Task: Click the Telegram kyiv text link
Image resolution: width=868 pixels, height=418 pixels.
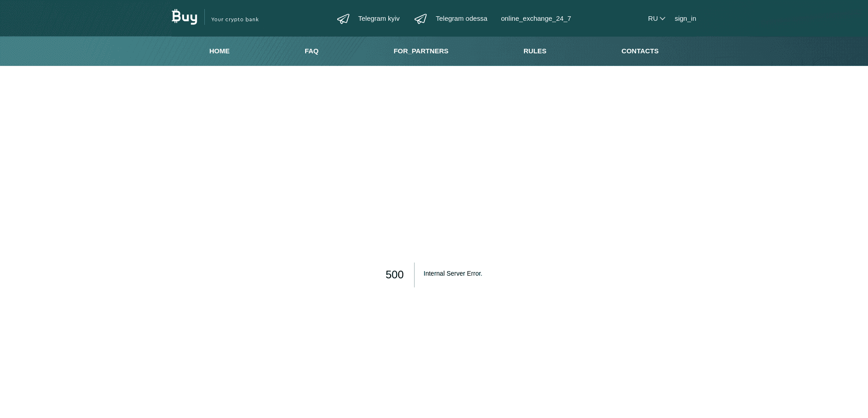Action: pos(379,19)
